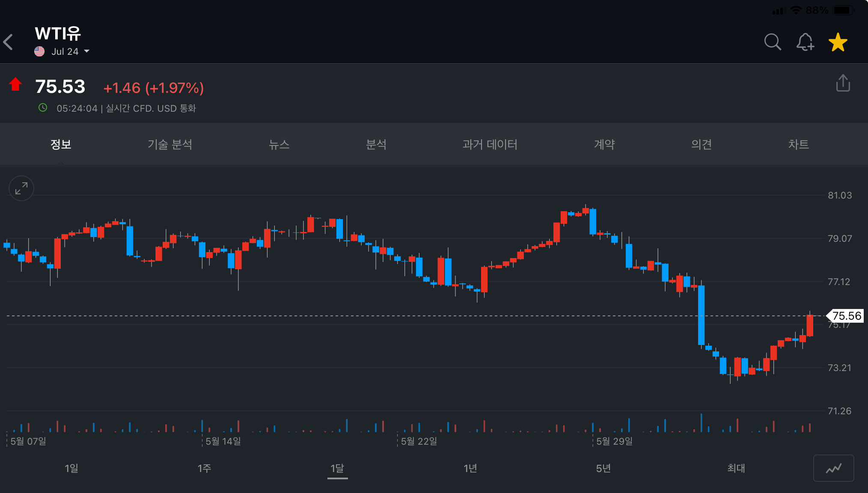Tap the bell add-alert icon
868x493 pixels.
[x=805, y=42]
